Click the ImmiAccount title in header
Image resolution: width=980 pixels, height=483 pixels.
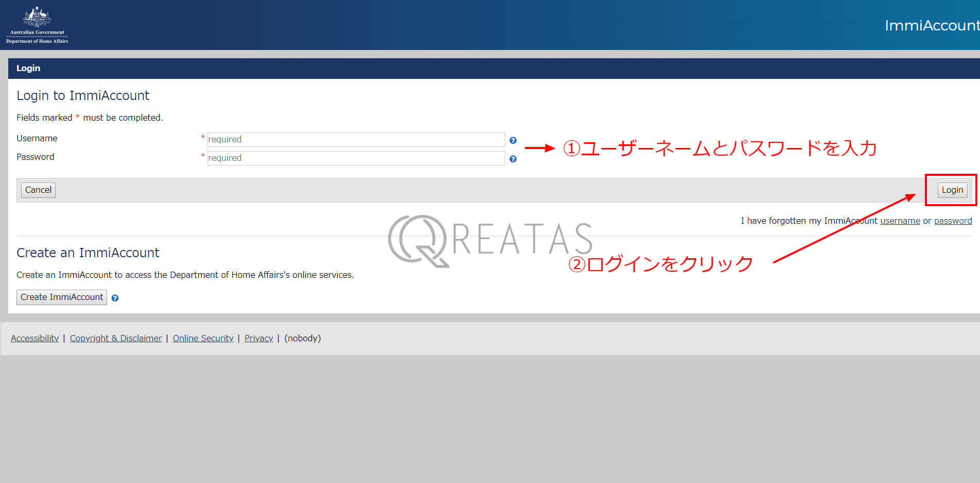pos(932,25)
